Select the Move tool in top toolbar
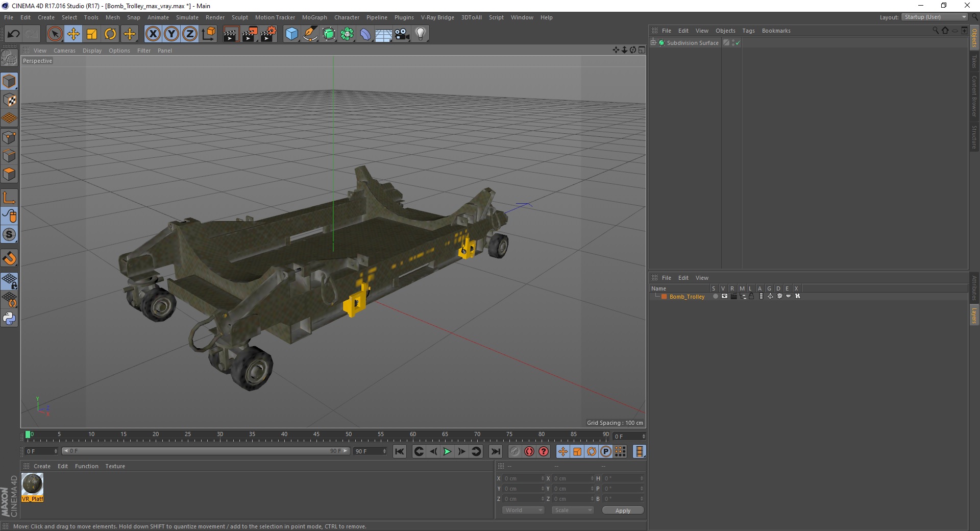Viewport: 980px width, 531px height. (x=73, y=34)
